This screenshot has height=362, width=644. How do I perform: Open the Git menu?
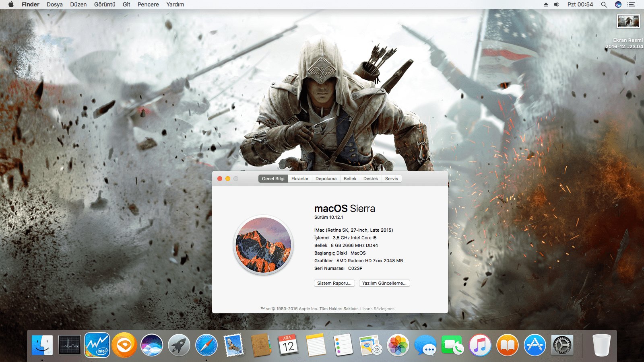pos(126,4)
